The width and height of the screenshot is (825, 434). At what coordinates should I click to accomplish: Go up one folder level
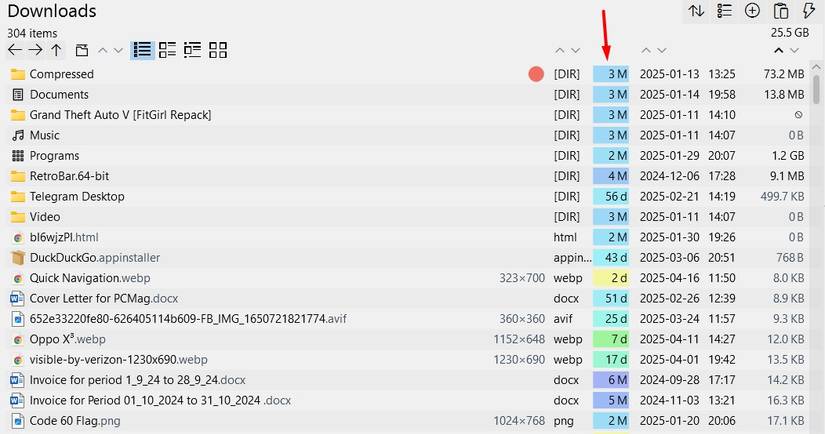(x=56, y=51)
